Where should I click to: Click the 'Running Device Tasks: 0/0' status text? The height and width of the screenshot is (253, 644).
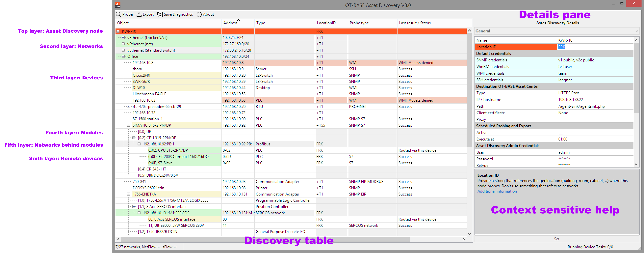[x=590, y=247]
